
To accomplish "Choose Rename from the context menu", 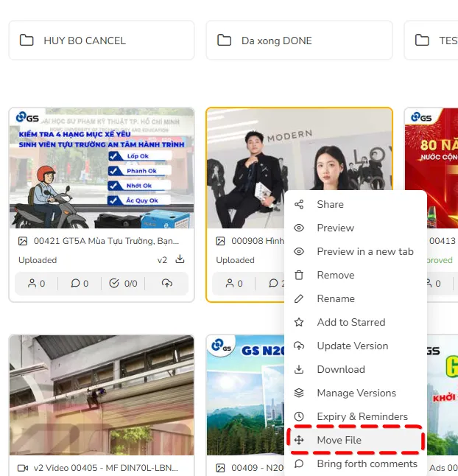I will pyautogui.click(x=356, y=298).
